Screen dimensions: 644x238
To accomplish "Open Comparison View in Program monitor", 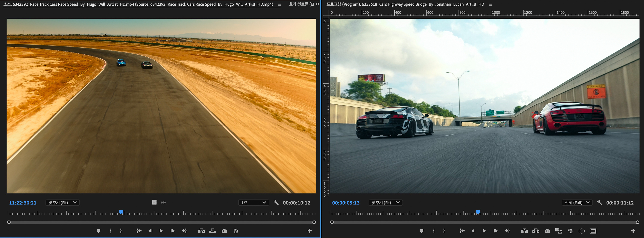I will 559,231.
